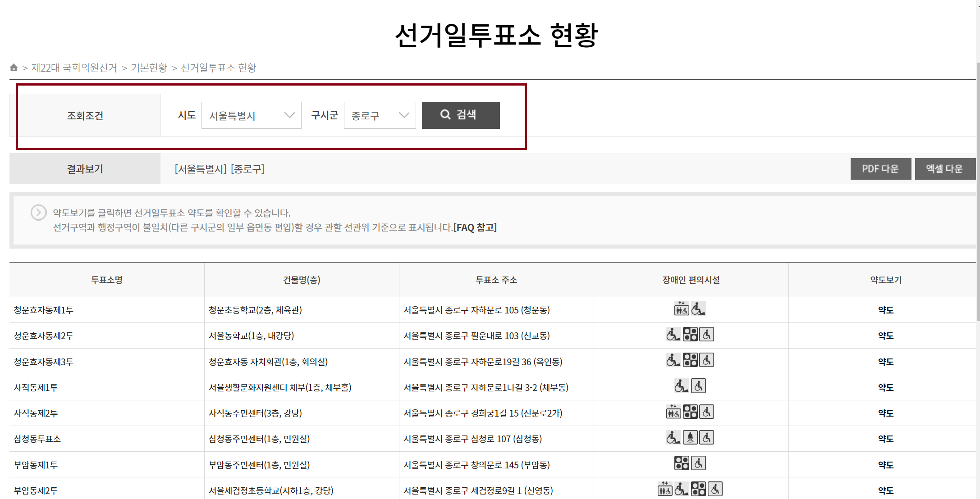Click boxed wheelchair icon in 청운효자동제2투 row
Image resolution: width=980 pixels, height=499 pixels.
(707, 334)
